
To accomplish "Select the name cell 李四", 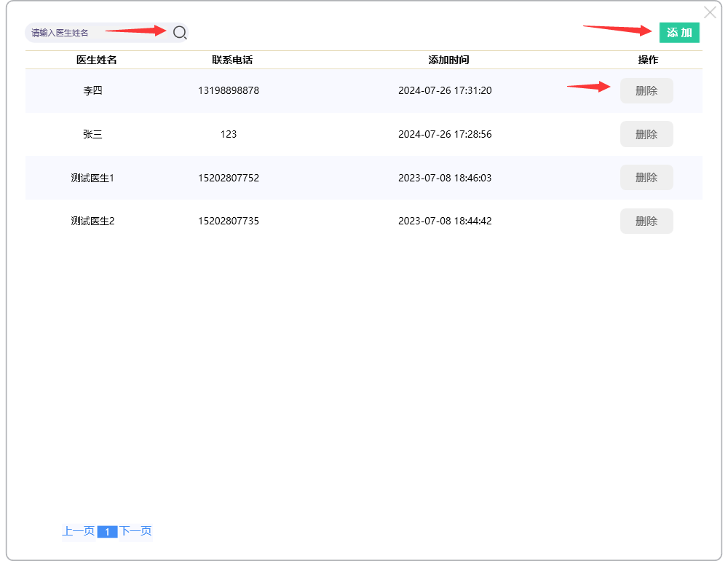I will tap(92, 91).
